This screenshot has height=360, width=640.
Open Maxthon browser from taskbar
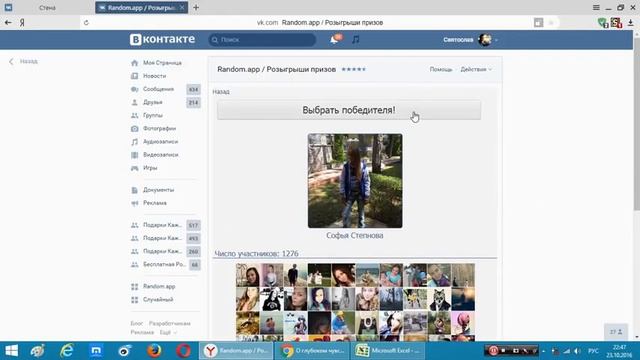(x=96, y=351)
